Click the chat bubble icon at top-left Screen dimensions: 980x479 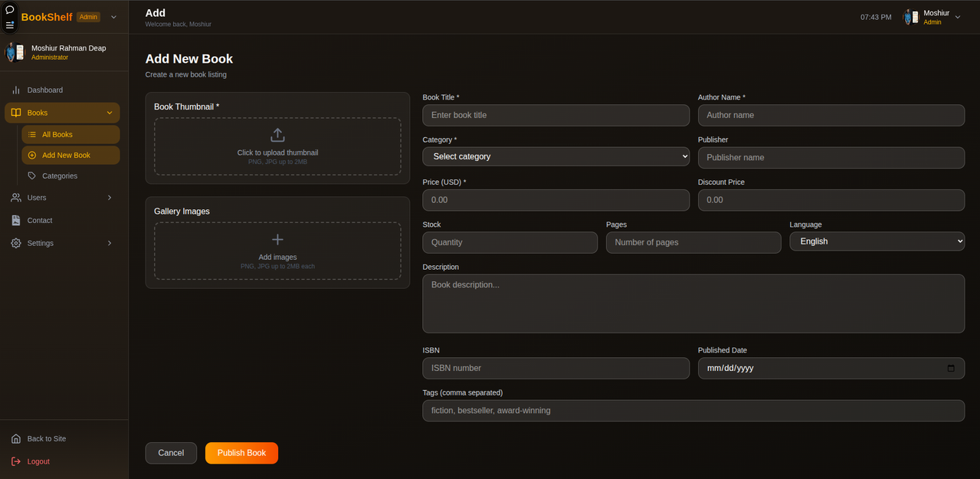[x=10, y=10]
